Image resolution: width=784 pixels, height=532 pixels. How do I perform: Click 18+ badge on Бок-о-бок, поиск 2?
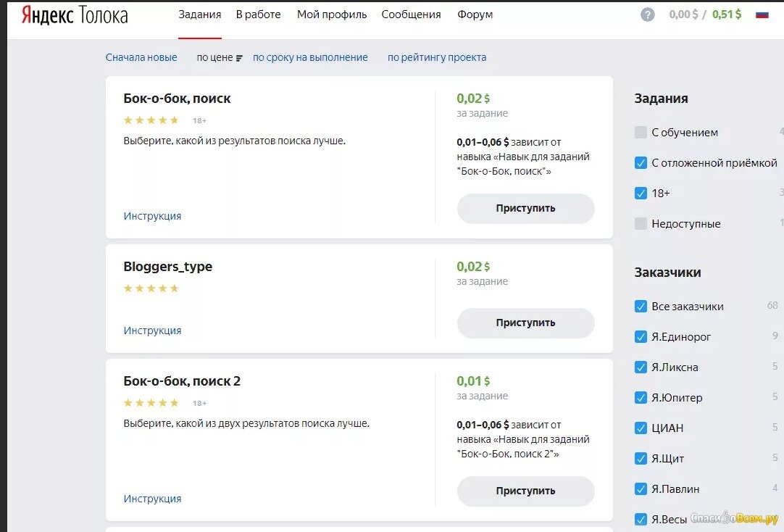(199, 403)
